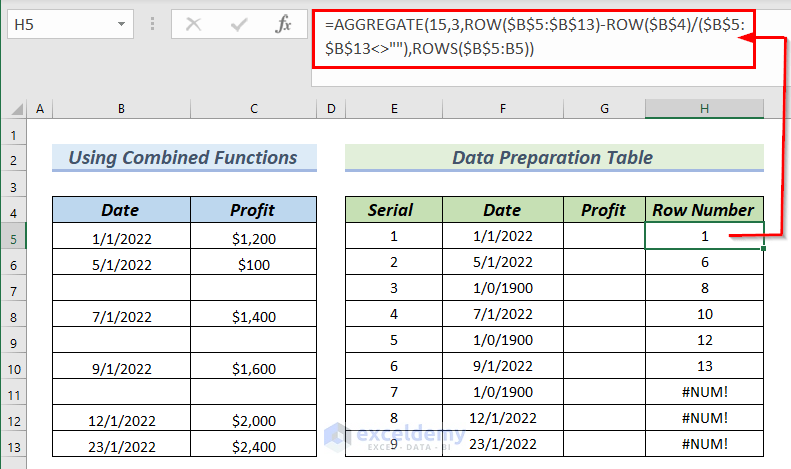Screen dimensions: 791x469
Task: Click the Insert Function fx icon
Action: tap(283, 24)
